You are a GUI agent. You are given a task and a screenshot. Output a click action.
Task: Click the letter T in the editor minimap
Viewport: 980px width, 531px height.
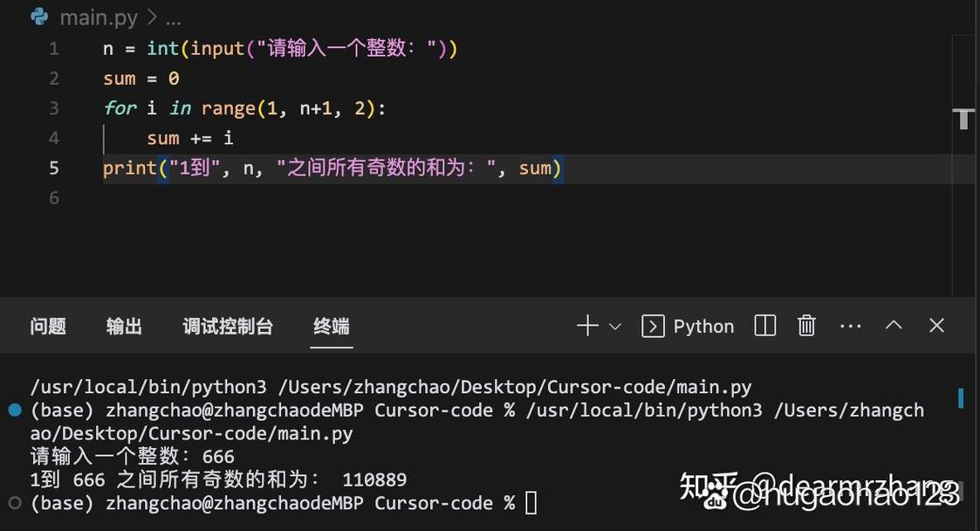point(963,118)
